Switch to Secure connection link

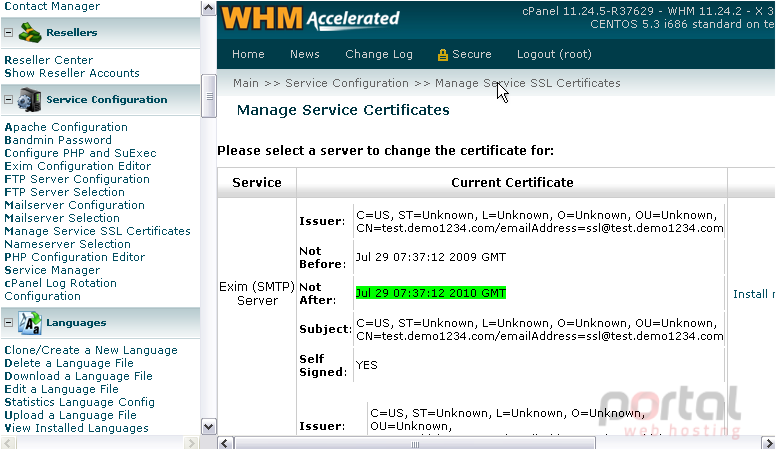click(x=472, y=54)
